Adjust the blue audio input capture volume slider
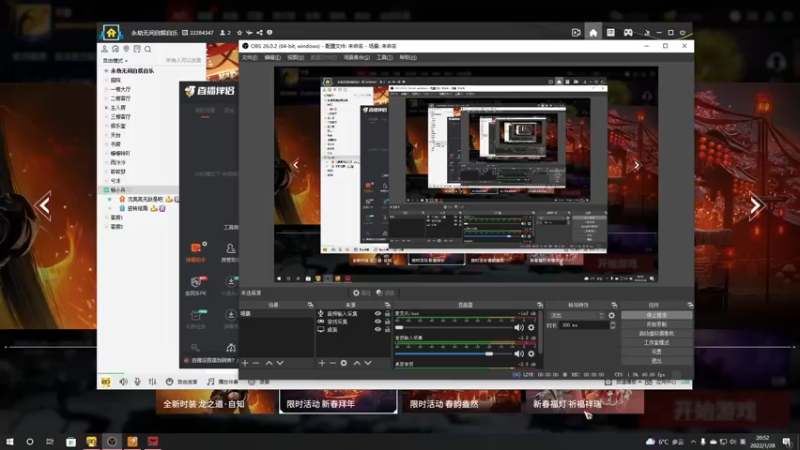 [454, 354]
